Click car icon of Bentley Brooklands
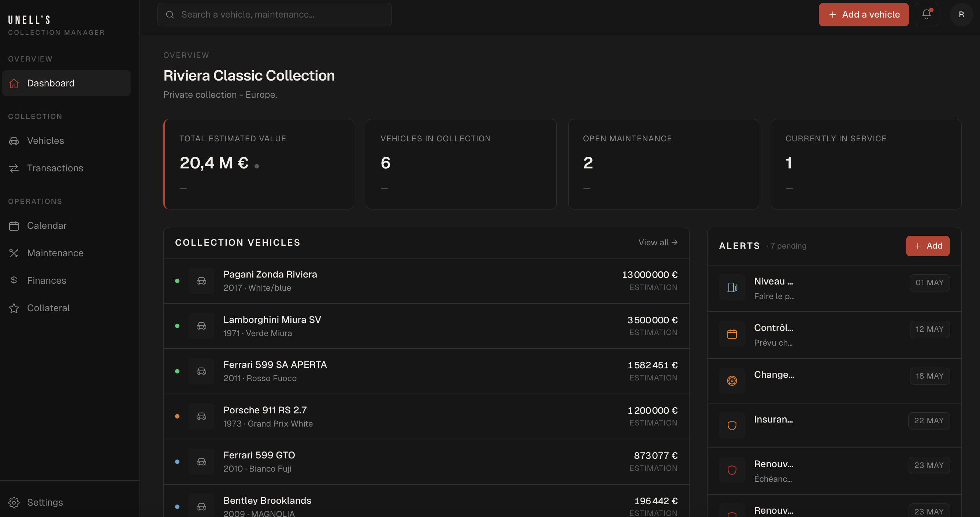The width and height of the screenshot is (980, 517). [201, 506]
